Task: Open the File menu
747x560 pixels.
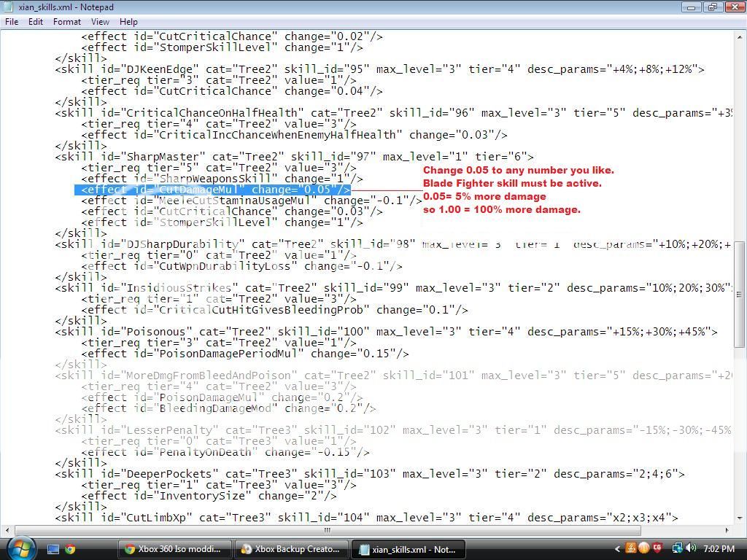Action: tap(12, 22)
